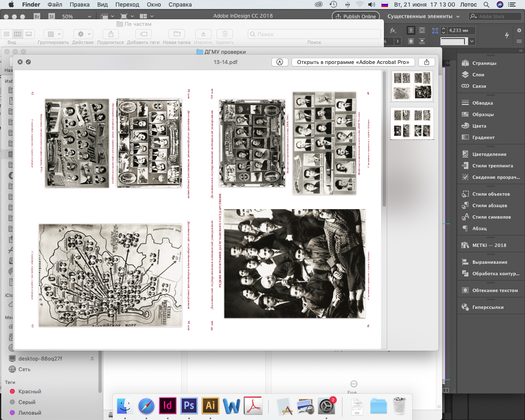Open Spotlight search in the menu bar

(x=486, y=5)
